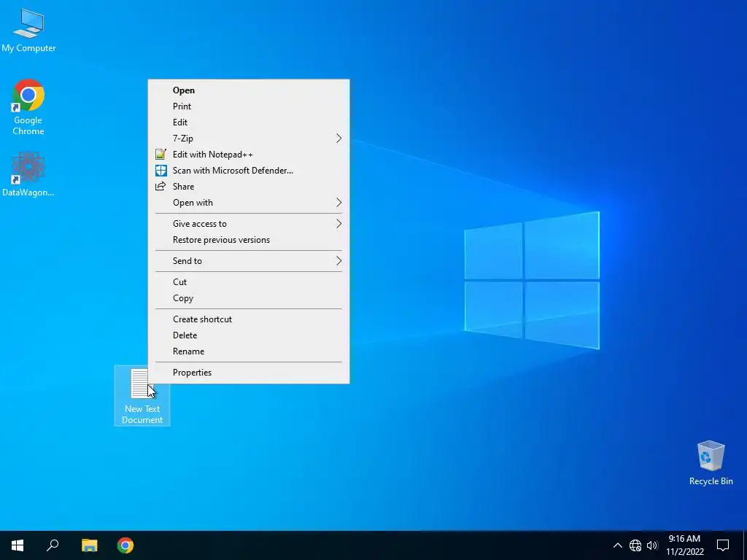This screenshot has height=560, width=747.
Task: Choose Edit with Notepad++
Action: tap(249, 155)
